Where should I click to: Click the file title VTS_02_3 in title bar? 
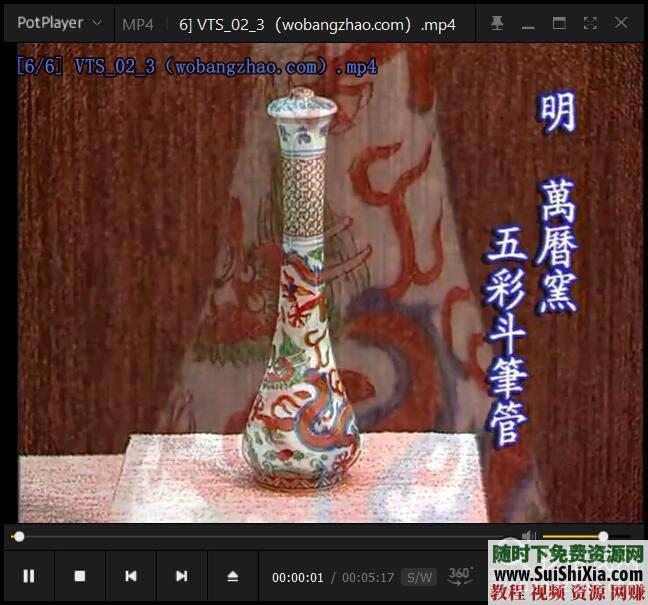[x=317, y=25]
